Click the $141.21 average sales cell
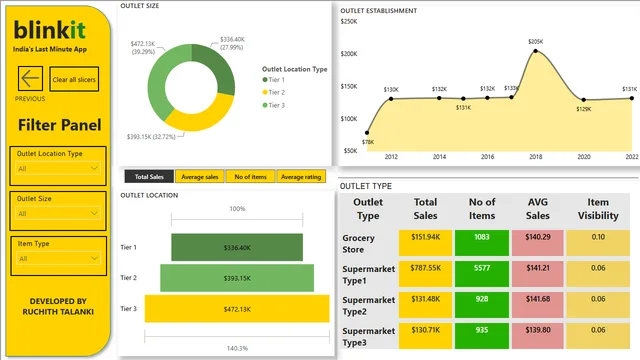The width and height of the screenshot is (640, 360). [538, 274]
